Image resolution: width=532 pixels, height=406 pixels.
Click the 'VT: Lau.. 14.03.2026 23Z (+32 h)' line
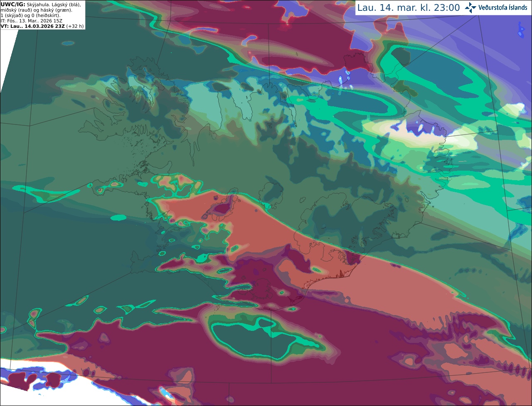tap(42, 26)
